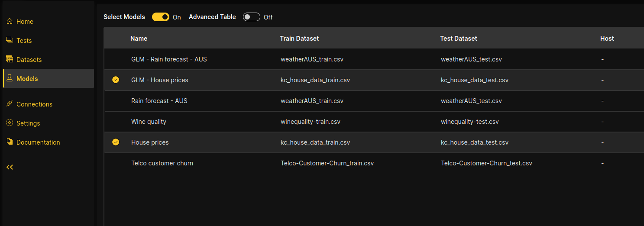Open the Datasets menu item
Image resolution: width=644 pixels, height=226 pixels.
(x=29, y=59)
